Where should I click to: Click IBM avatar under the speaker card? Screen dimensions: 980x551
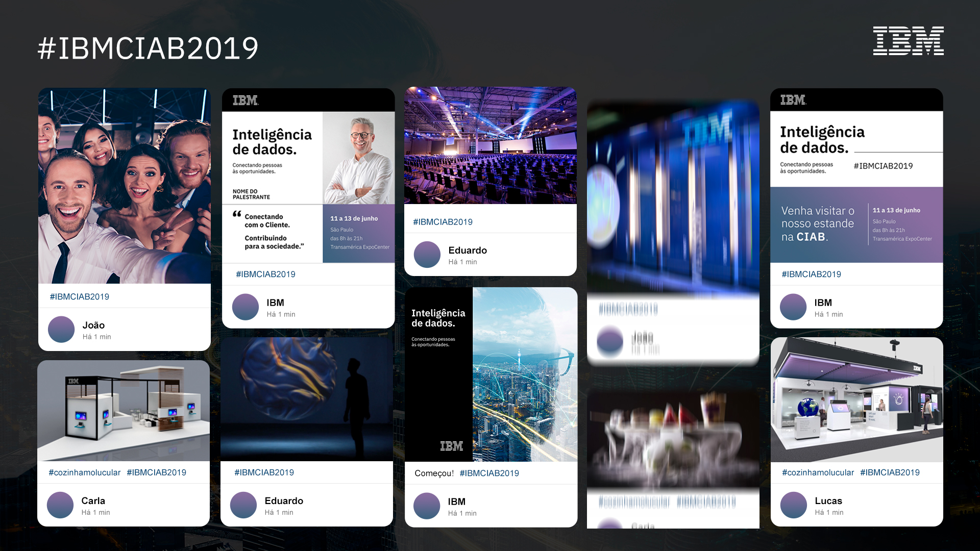click(246, 307)
